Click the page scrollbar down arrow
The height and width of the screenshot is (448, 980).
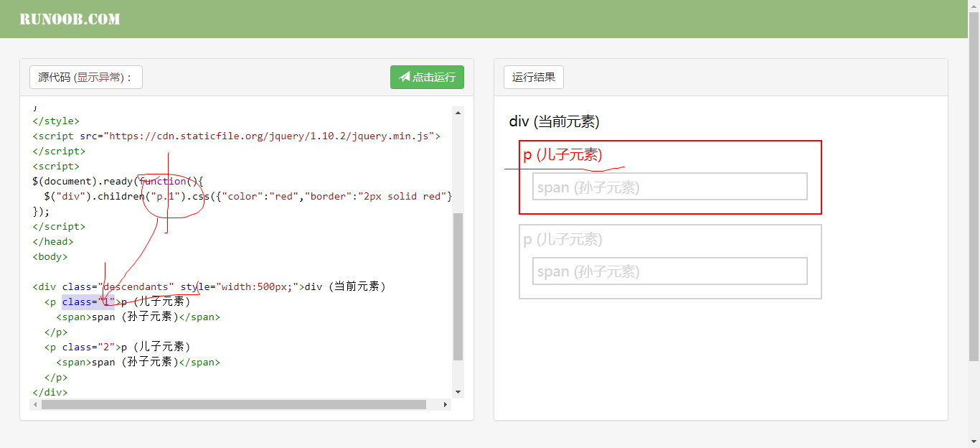tap(974, 442)
